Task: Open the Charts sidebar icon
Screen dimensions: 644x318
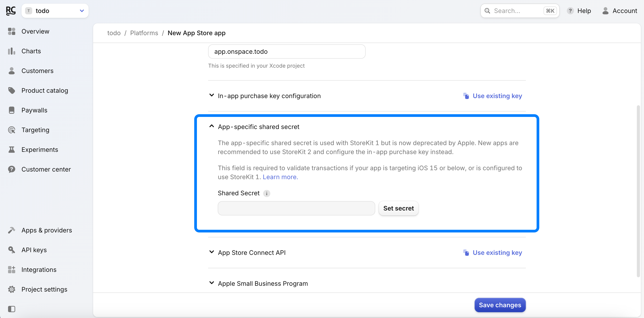Action: pyautogui.click(x=11, y=51)
